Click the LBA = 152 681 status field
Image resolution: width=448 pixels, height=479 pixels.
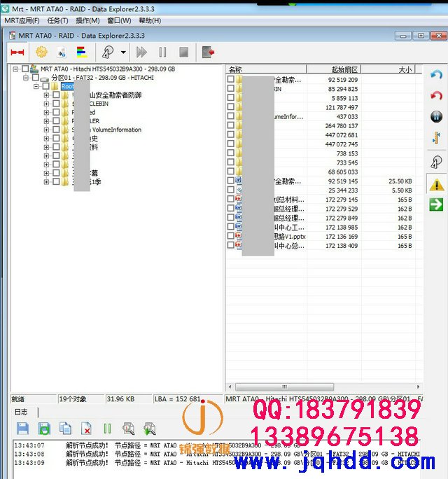click(188, 399)
